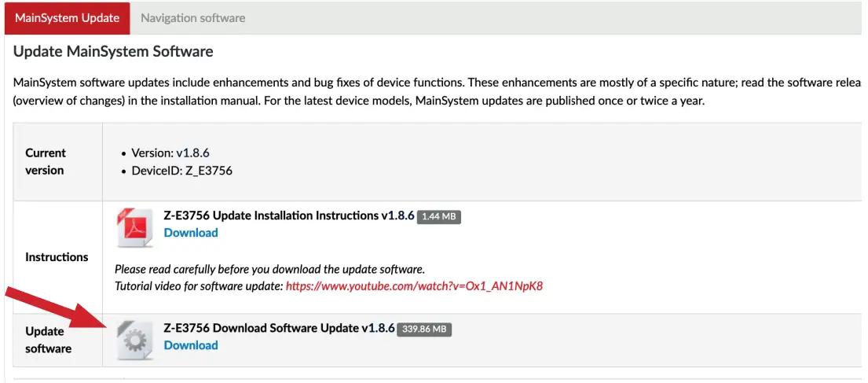Download the Update Installation Instructions PDF
Screen dimensions: 868x383
(191, 233)
